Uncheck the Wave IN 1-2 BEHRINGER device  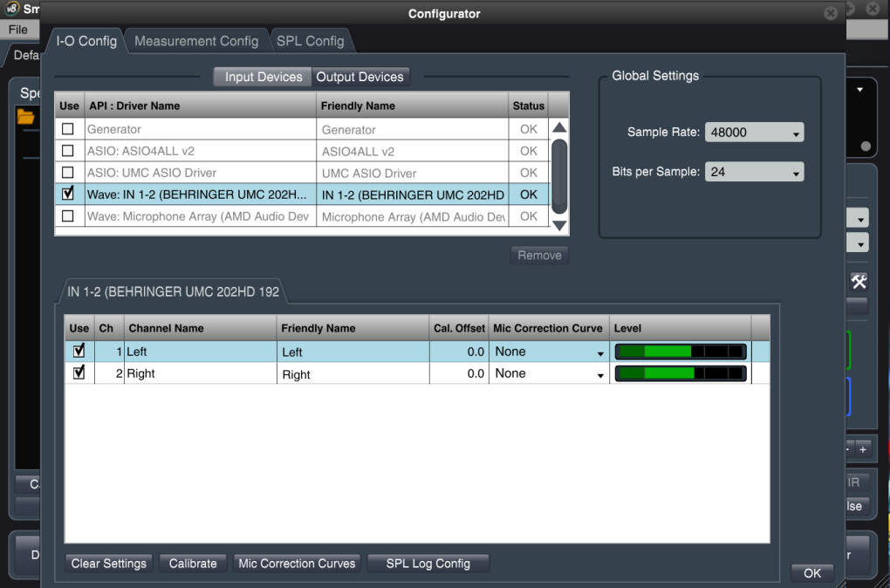pos(67,194)
